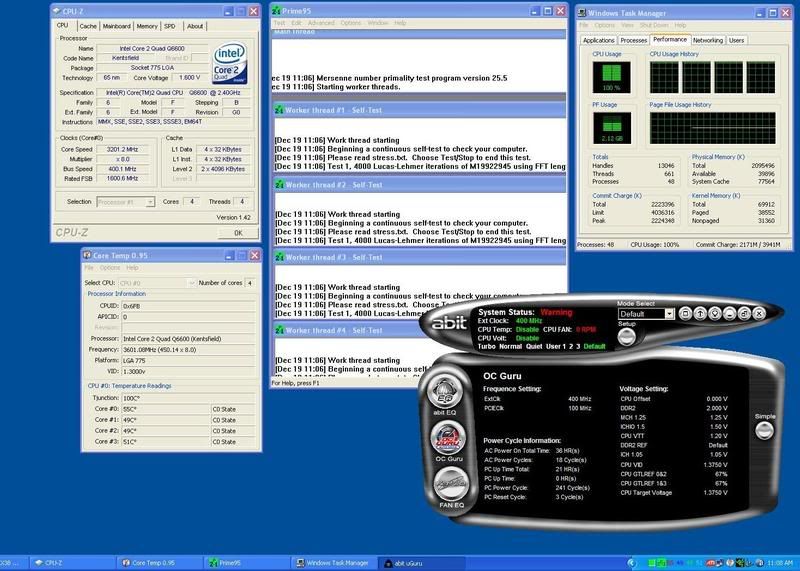Open the About tab in CPU-Z
The image size is (800, 571).
click(195, 26)
